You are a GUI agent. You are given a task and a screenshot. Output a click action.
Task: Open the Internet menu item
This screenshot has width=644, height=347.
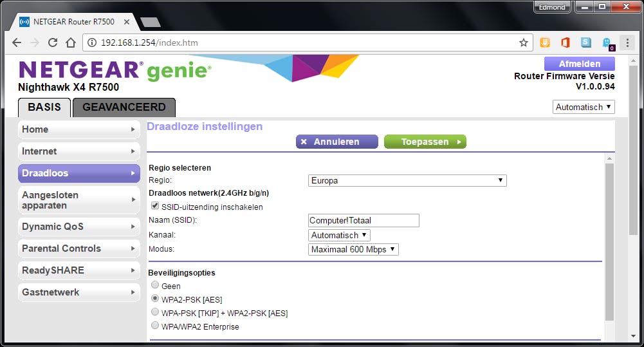(x=79, y=151)
